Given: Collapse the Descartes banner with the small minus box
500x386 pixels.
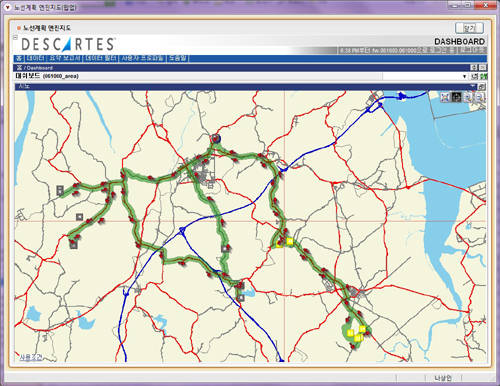Looking at the screenshot, I should click(x=15, y=37).
